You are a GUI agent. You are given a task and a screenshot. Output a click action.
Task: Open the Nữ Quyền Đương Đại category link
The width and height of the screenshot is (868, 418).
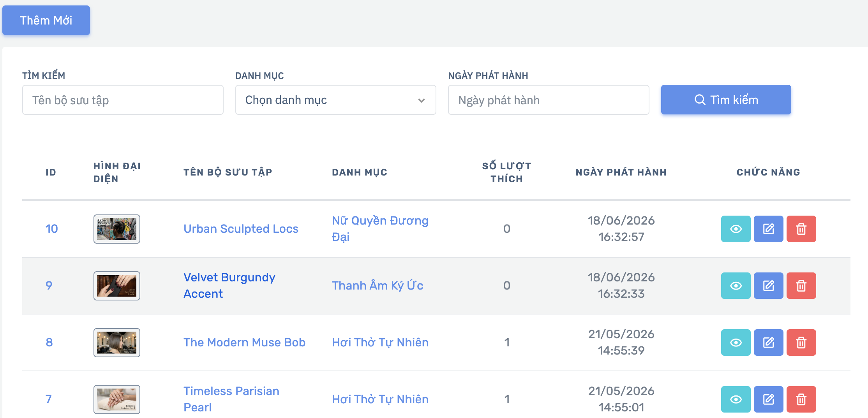[x=380, y=229]
